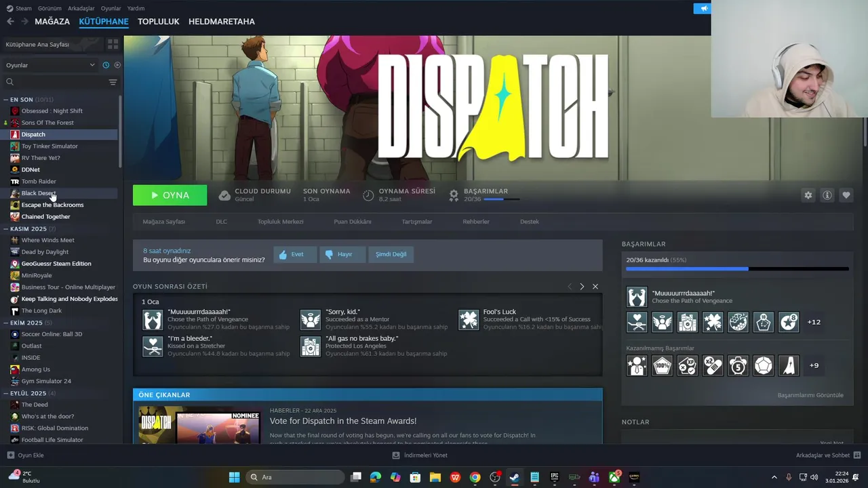Close the post-game summary panel
The width and height of the screenshot is (868, 488).
coord(595,287)
